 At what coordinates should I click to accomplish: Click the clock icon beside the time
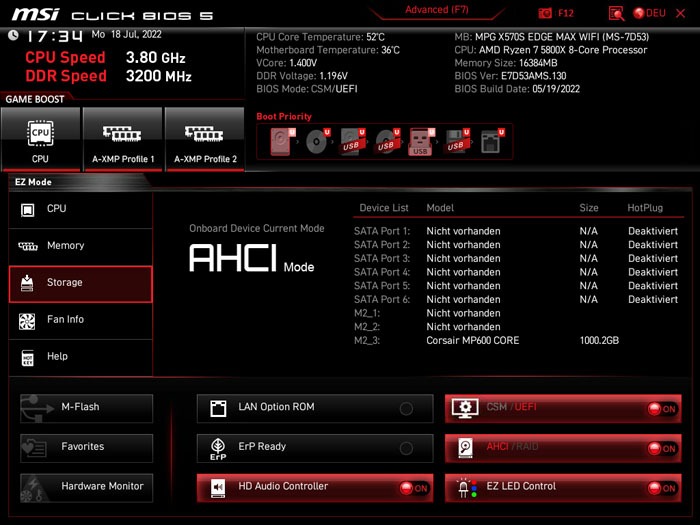[13, 35]
